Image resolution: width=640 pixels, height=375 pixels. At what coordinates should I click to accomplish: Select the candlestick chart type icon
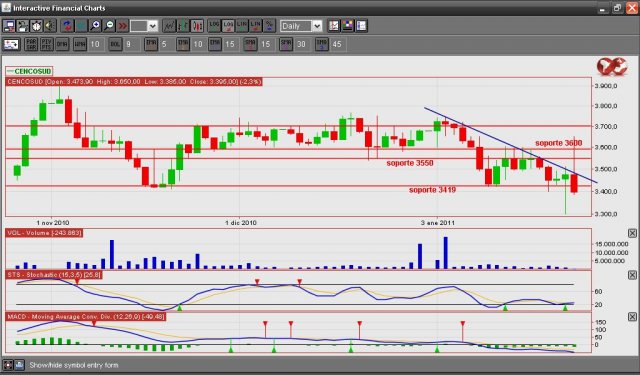coord(197,26)
